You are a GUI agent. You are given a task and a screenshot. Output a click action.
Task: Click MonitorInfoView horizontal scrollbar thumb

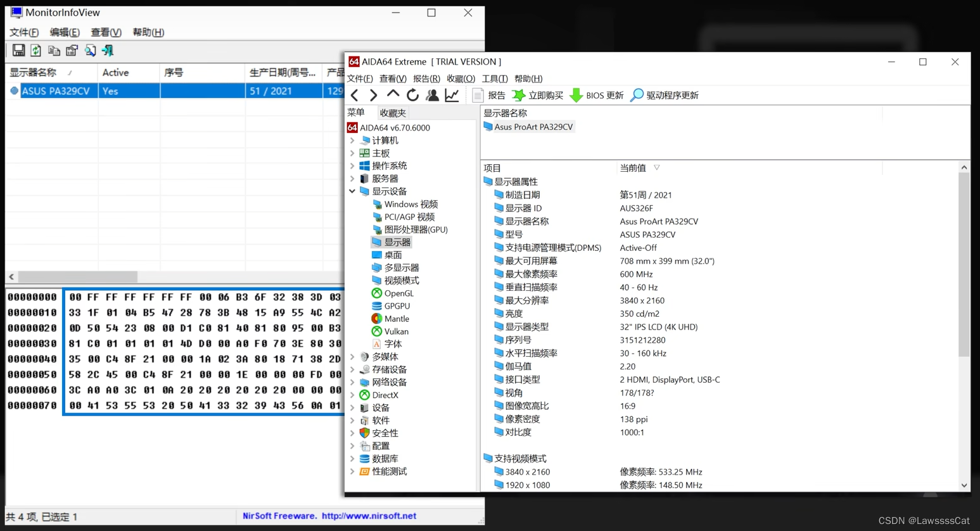[x=77, y=277]
